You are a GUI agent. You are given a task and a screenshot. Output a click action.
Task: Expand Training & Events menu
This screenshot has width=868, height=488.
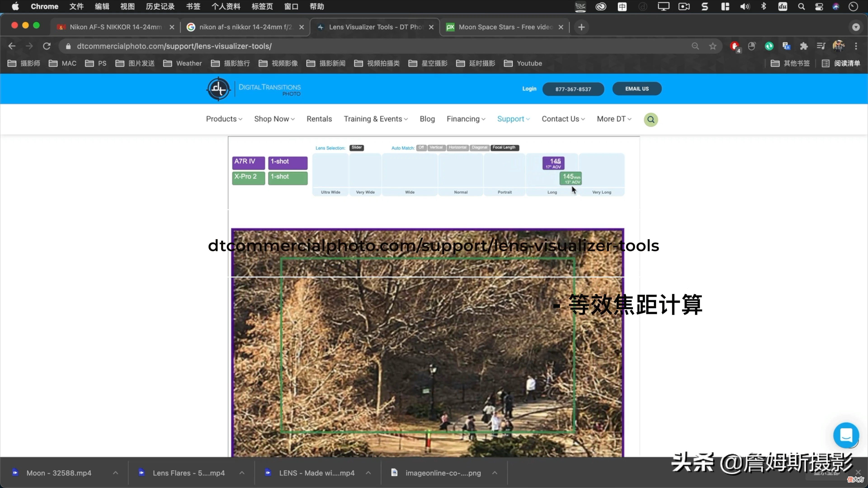tap(376, 119)
